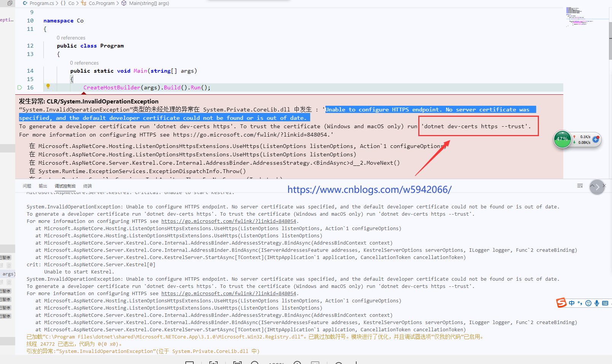Switch to the 终端 (Terminal) tab
Screen dimensions: 612x364
(88, 186)
